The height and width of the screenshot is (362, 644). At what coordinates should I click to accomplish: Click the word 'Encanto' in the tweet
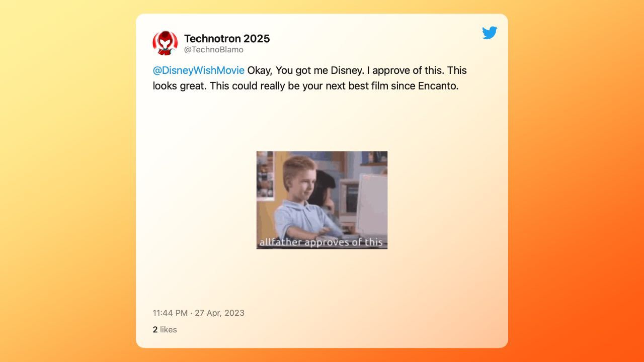(x=437, y=86)
